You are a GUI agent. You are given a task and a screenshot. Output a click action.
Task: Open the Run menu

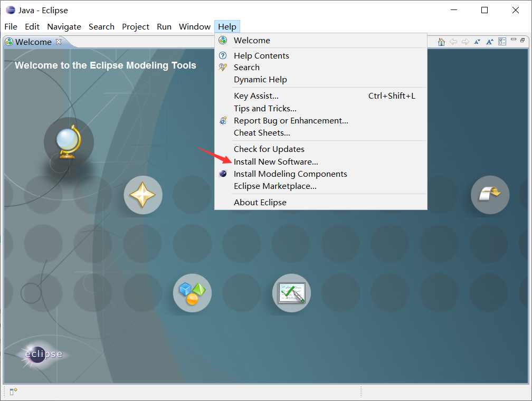tap(164, 27)
